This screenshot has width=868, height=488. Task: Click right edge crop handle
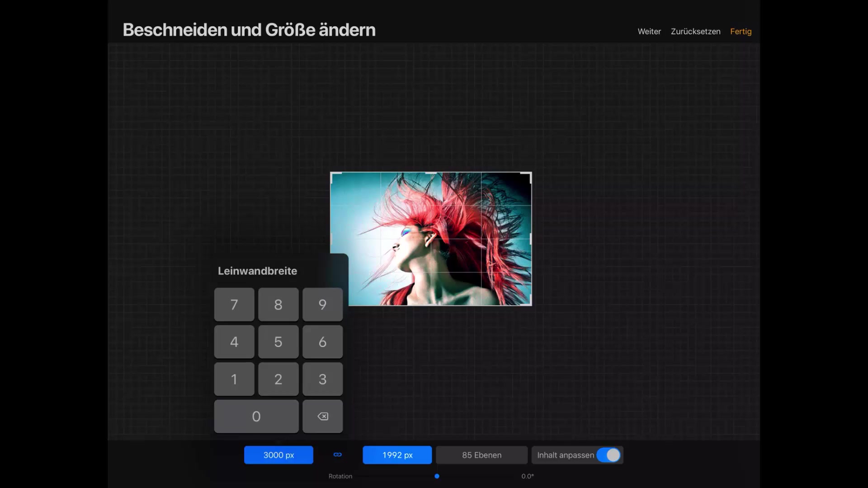pyautogui.click(x=530, y=239)
